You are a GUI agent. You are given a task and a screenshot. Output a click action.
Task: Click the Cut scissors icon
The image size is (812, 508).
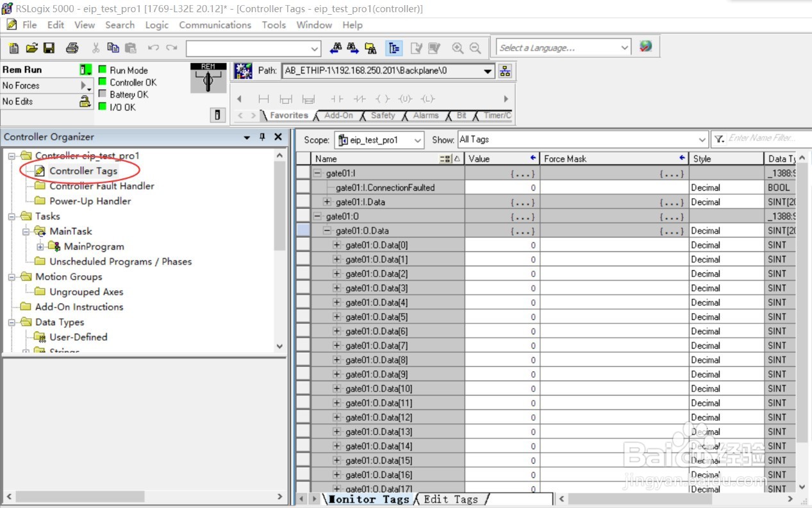(96, 48)
